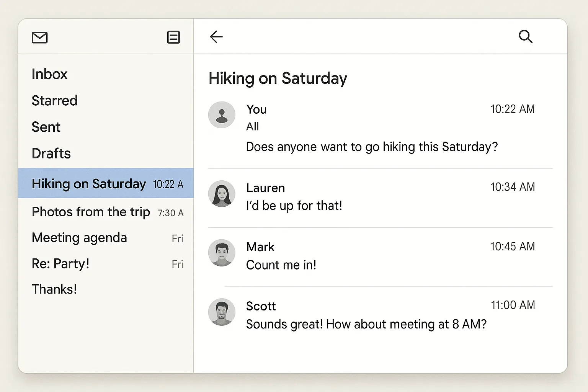Click message 'I'd be up for that!'
The width and height of the screenshot is (588, 392).
[x=294, y=206]
